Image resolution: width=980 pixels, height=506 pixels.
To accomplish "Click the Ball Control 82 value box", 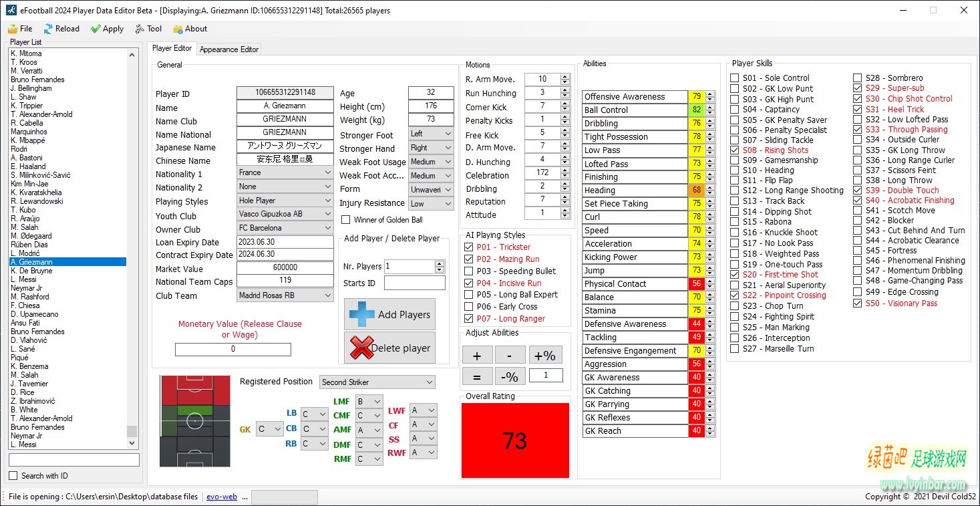I will pyautogui.click(x=697, y=110).
